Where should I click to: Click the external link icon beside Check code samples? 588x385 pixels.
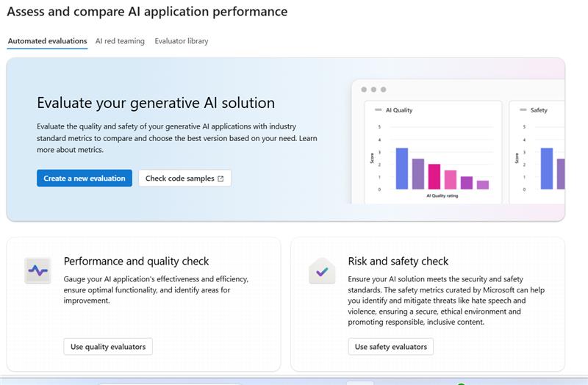220,179
